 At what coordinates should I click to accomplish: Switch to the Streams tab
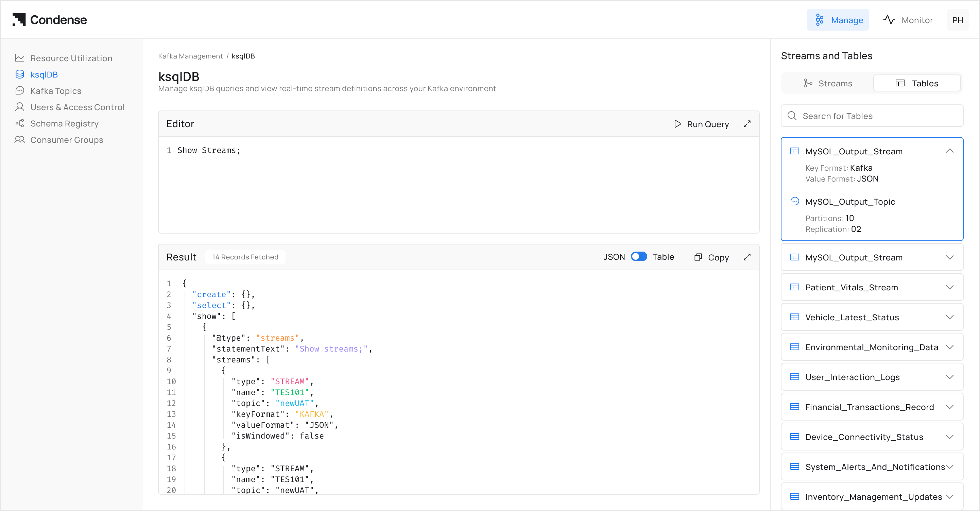coord(828,83)
